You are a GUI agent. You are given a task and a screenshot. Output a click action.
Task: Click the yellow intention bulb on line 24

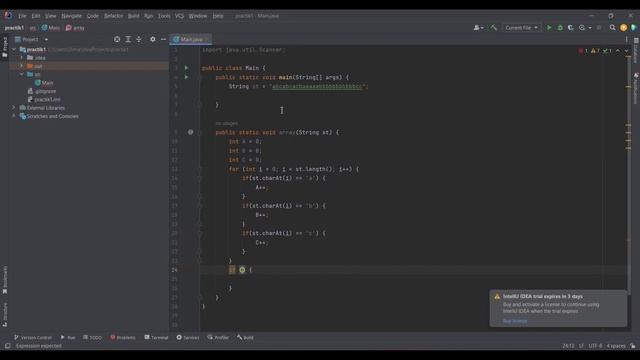click(x=242, y=270)
